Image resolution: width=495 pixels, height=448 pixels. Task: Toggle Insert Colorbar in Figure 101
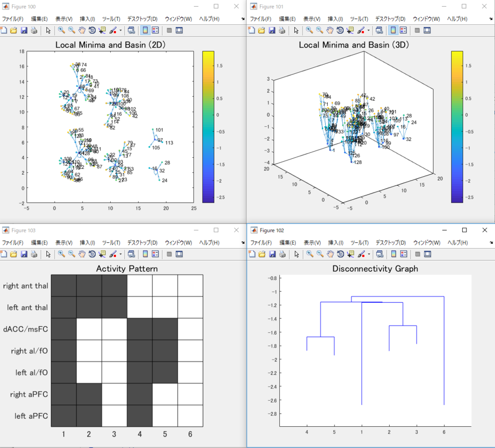(x=393, y=30)
